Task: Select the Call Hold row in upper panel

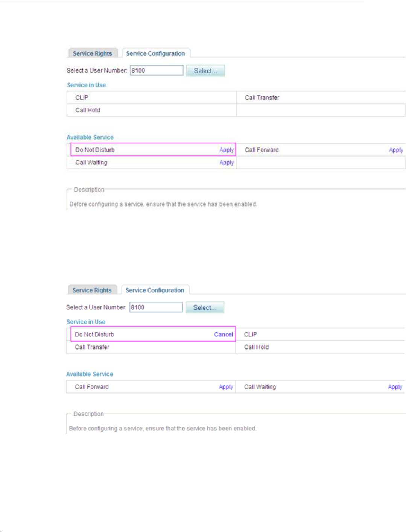Action: (152, 110)
